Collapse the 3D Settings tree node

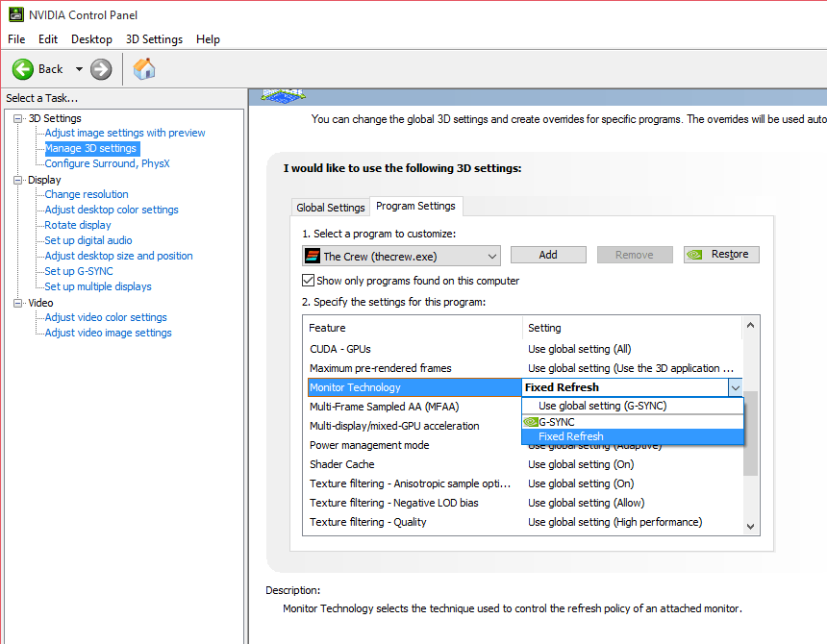17,118
